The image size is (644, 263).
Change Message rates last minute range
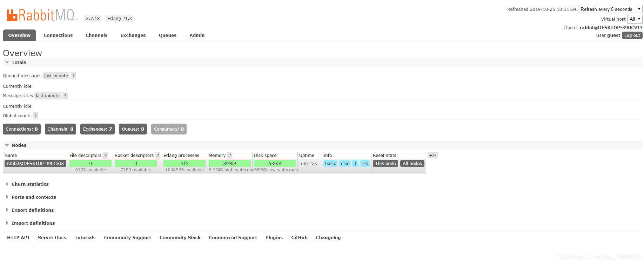click(x=48, y=96)
